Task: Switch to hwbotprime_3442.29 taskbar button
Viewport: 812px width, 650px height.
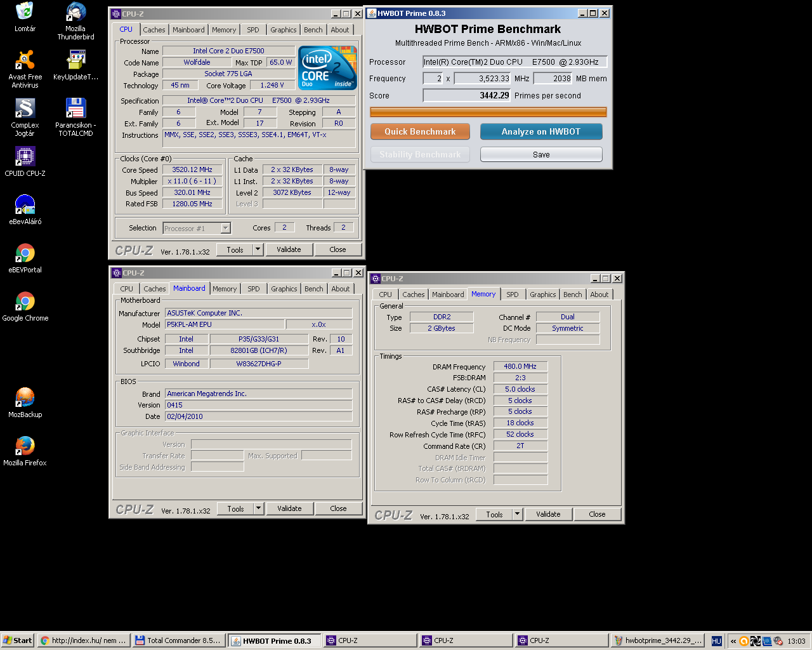Action: pos(658,640)
